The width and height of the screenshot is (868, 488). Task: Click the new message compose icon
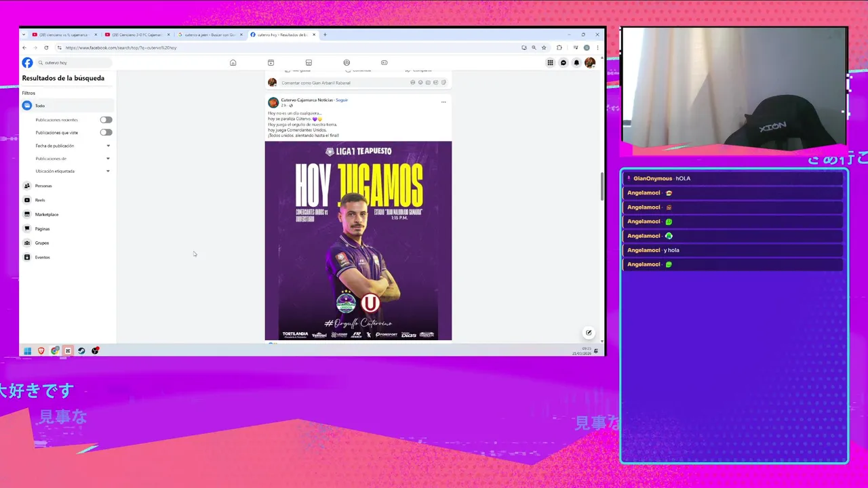click(589, 333)
